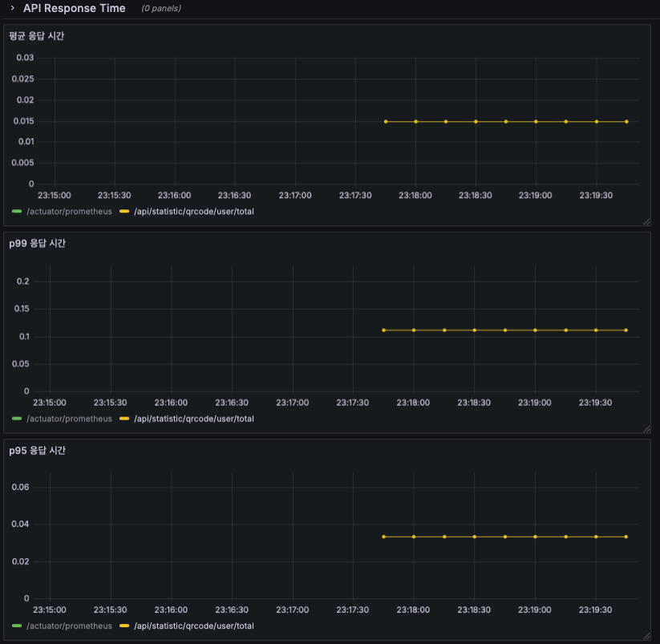
Task: Toggle /actuator/prometheus series in 평균 응답 시간 legend
Action: pyautogui.click(x=70, y=211)
